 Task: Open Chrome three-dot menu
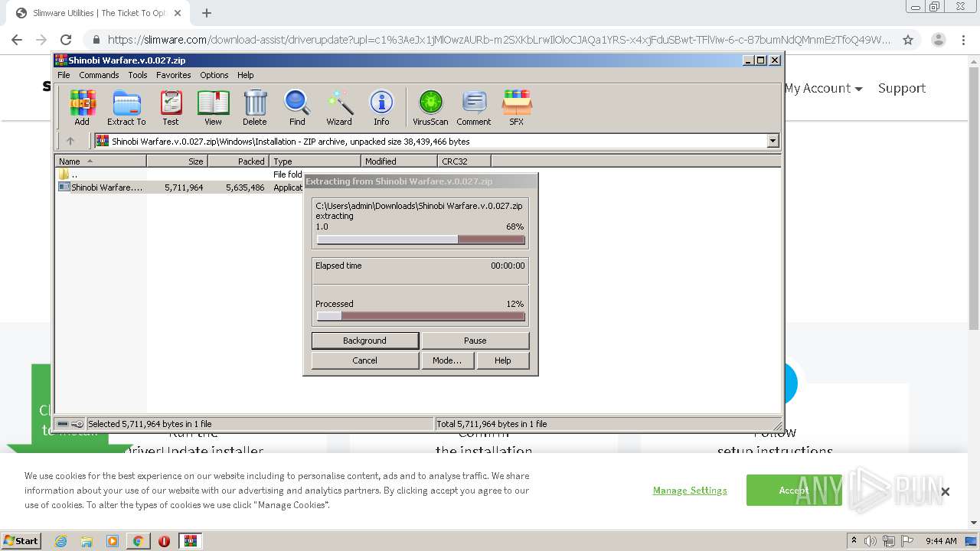965,40
